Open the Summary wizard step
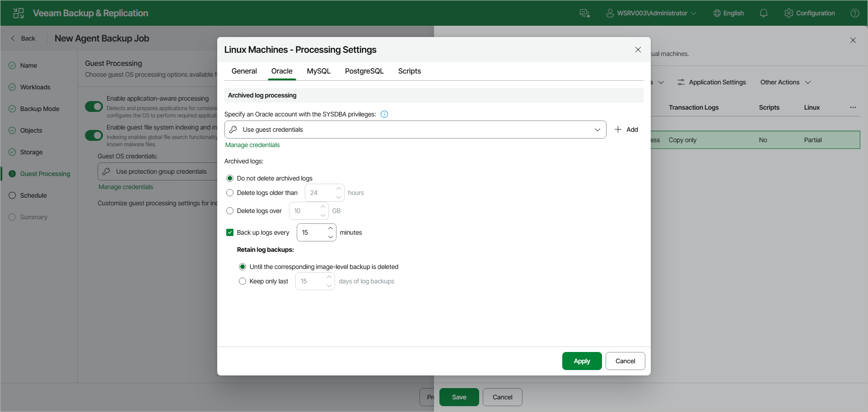This screenshot has height=412, width=868. [28, 217]
